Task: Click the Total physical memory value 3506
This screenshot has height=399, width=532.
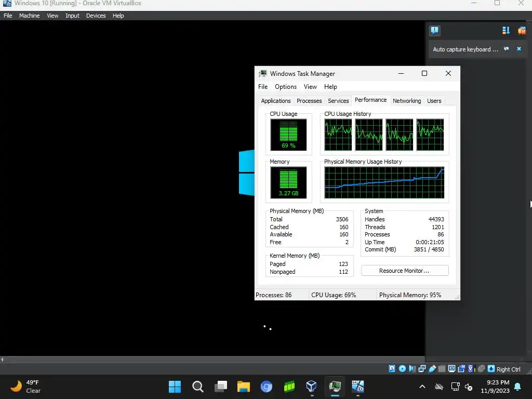Action: pyautogui.click(x=342, y=219)
